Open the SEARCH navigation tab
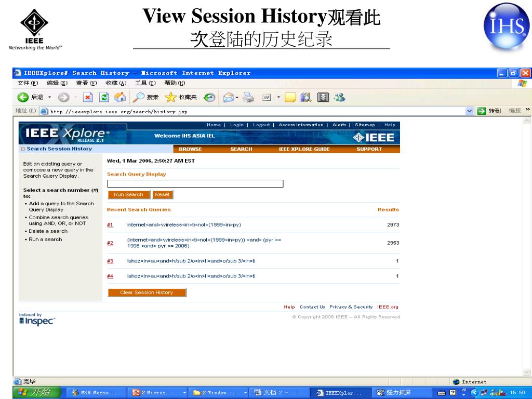The width and height of the screenshot is (532, 399). (241, 149)
